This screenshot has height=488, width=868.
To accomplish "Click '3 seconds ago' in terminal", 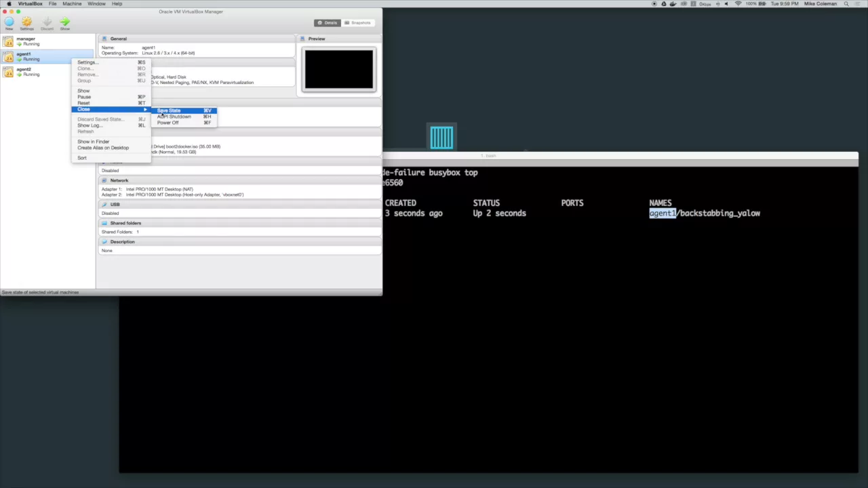I will (x=414, y=213).
